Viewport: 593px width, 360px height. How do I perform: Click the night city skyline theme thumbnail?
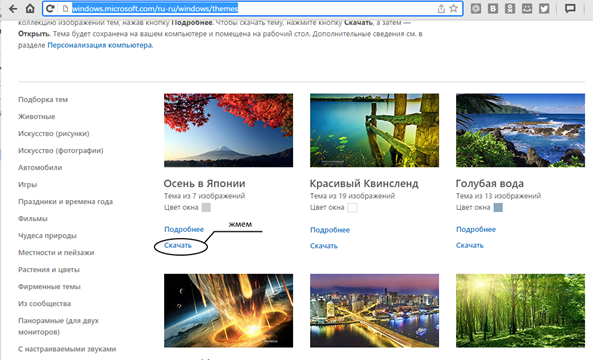(x=374, y=310)
